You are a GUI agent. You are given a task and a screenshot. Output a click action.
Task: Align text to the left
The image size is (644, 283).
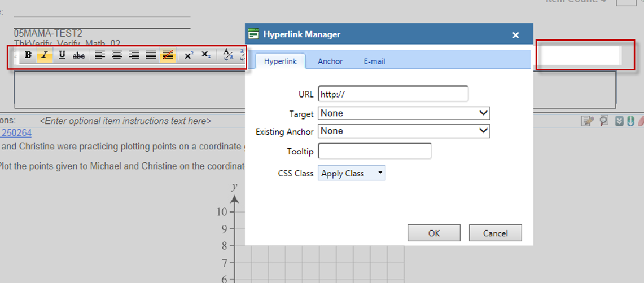point(100,55)
